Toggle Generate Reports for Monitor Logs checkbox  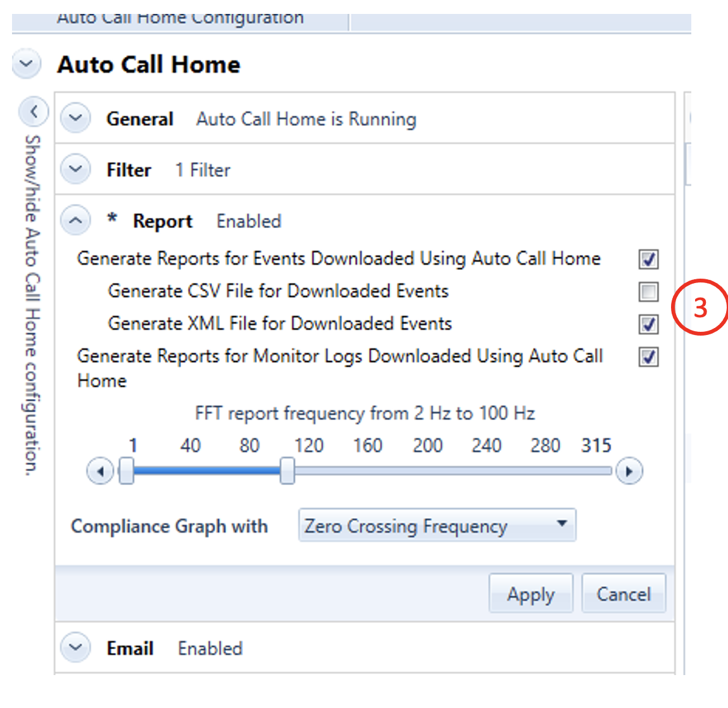click(x=648, y=357)
